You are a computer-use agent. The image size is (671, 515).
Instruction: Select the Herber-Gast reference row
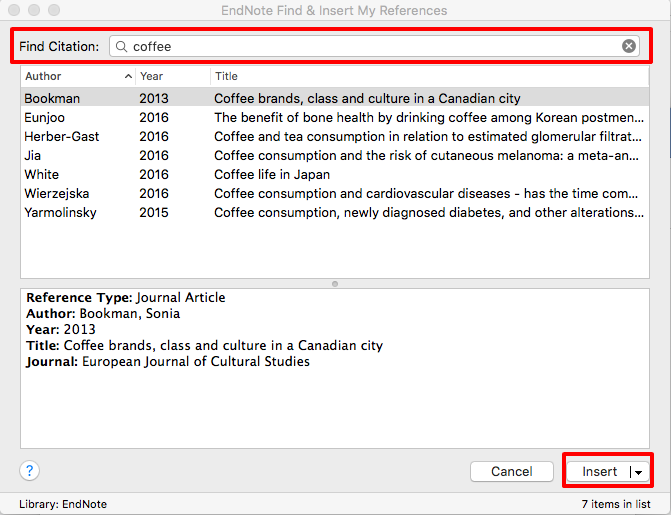(x=335, y=137)
